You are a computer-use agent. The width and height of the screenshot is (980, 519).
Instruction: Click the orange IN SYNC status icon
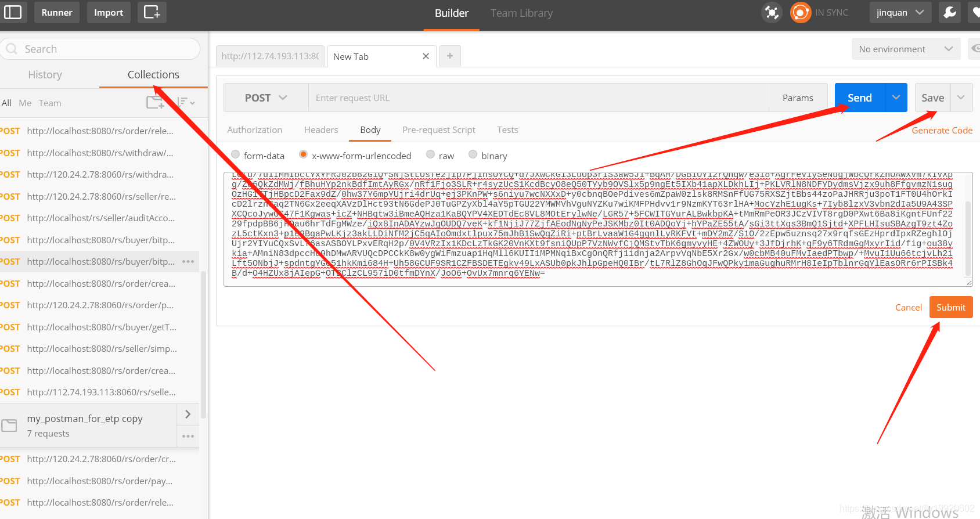801,12
